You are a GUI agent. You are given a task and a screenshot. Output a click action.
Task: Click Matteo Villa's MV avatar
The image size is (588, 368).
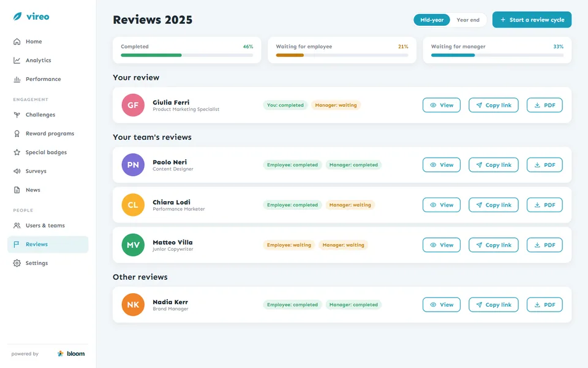click(133, 245)
